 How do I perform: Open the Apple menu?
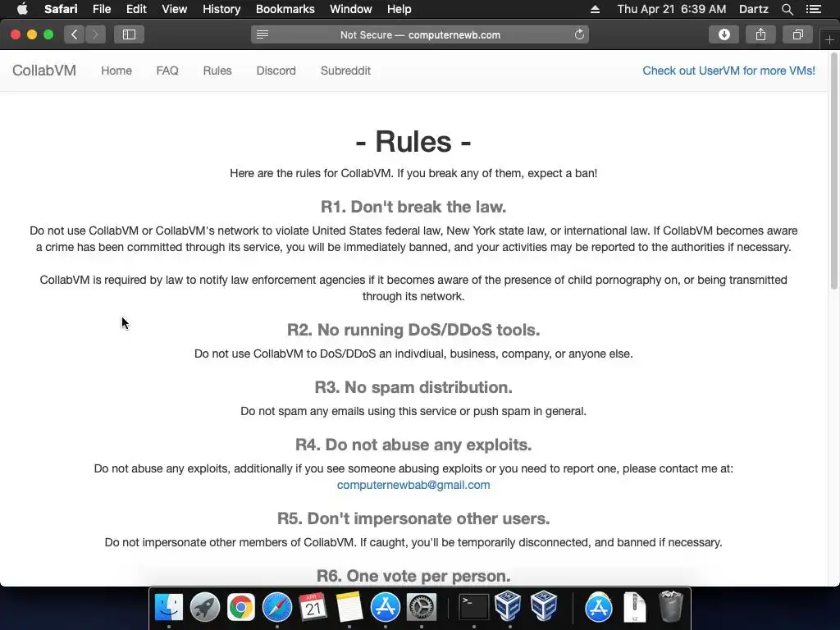22,9
